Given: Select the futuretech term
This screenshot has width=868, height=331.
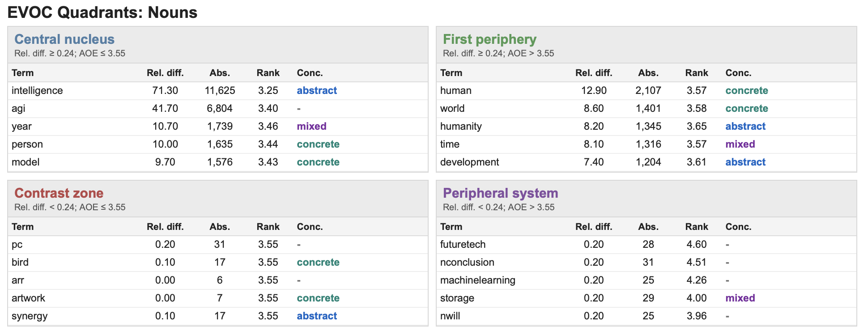Looking at the screenshot, I should point(463,244).
